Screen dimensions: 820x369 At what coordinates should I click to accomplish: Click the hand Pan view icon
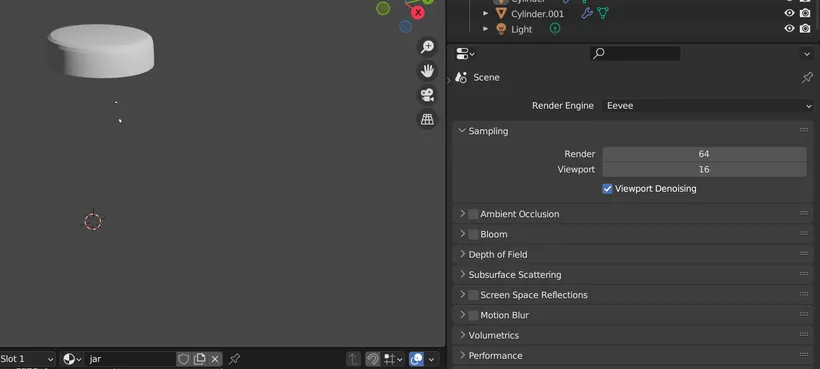(427, 71)
